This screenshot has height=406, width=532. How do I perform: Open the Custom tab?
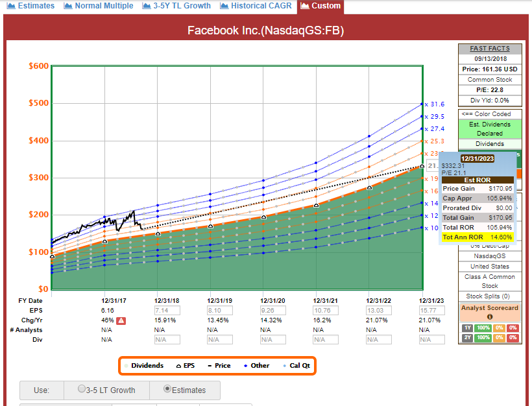pos(320,6)
